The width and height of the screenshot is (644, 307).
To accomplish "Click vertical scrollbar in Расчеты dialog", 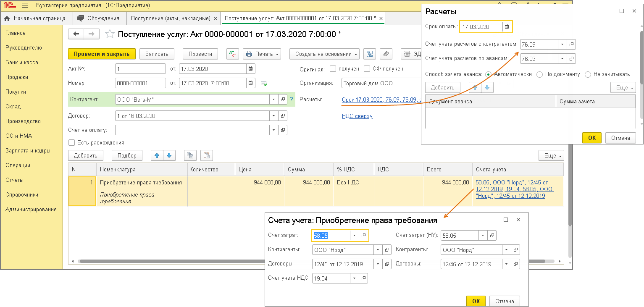I will pos(641,59).
